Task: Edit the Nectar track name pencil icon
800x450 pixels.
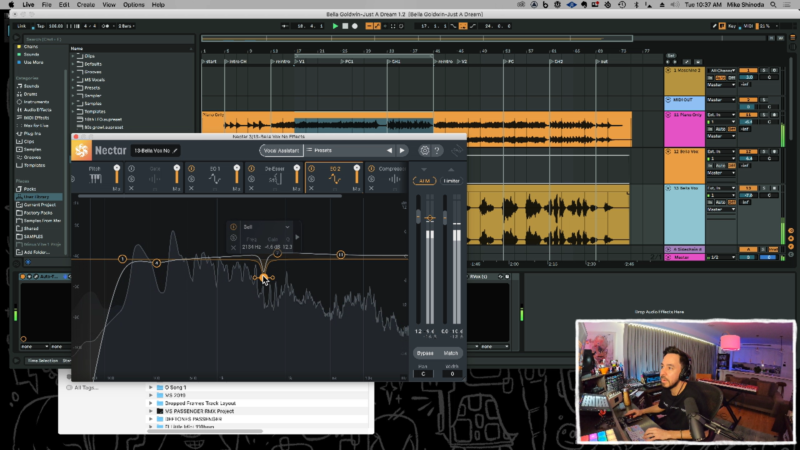Action: [x=176, y=151]
